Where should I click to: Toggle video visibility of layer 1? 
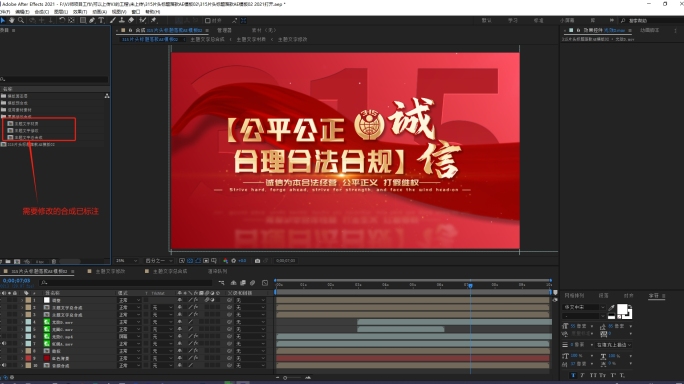[x=1, y=300]
